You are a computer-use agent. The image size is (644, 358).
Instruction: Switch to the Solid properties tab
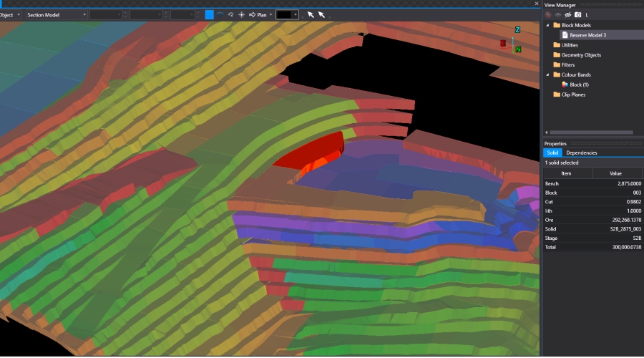552,153
